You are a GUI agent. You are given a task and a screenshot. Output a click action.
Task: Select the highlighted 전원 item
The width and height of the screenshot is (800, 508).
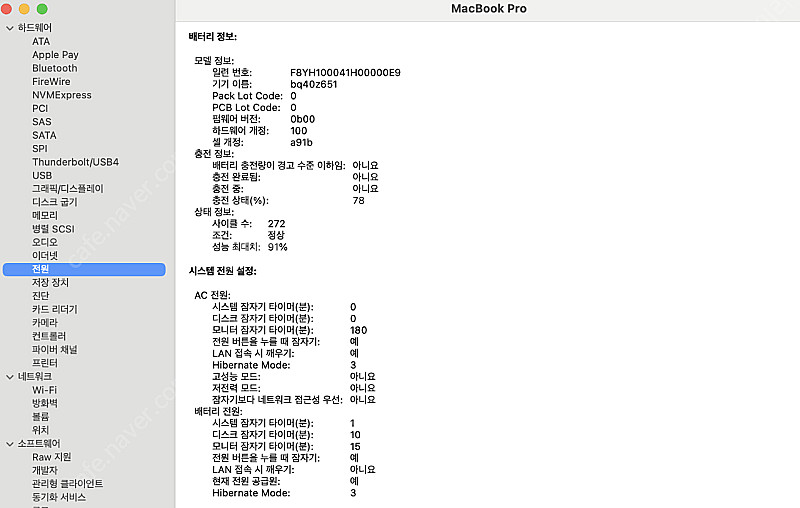(84, 269)
